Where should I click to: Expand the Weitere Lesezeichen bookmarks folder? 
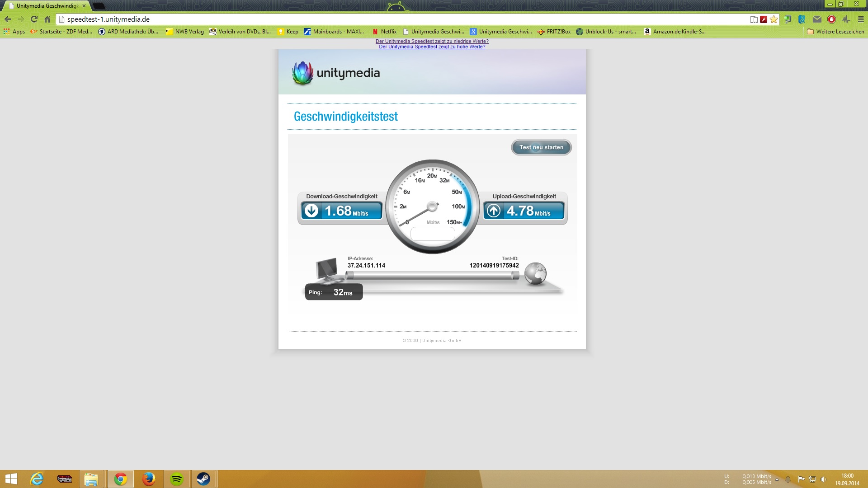pyautogui.click(x=835, y=32)
